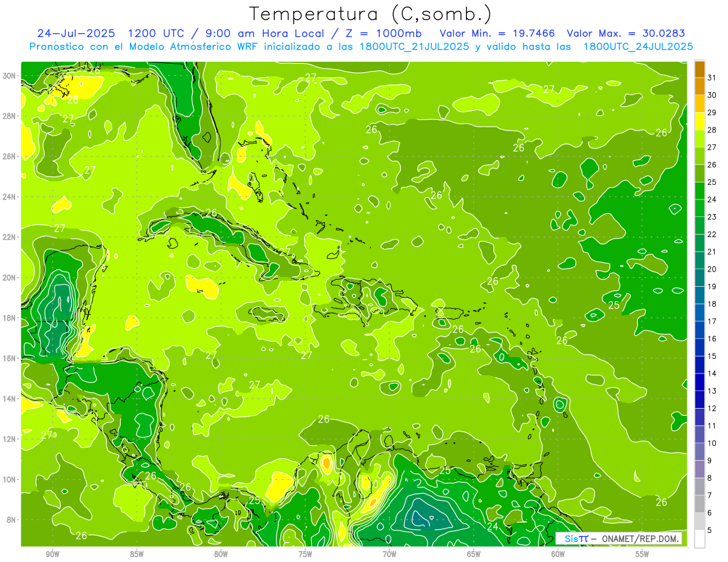Click the "17" label on the color scale

pos(712,321)
